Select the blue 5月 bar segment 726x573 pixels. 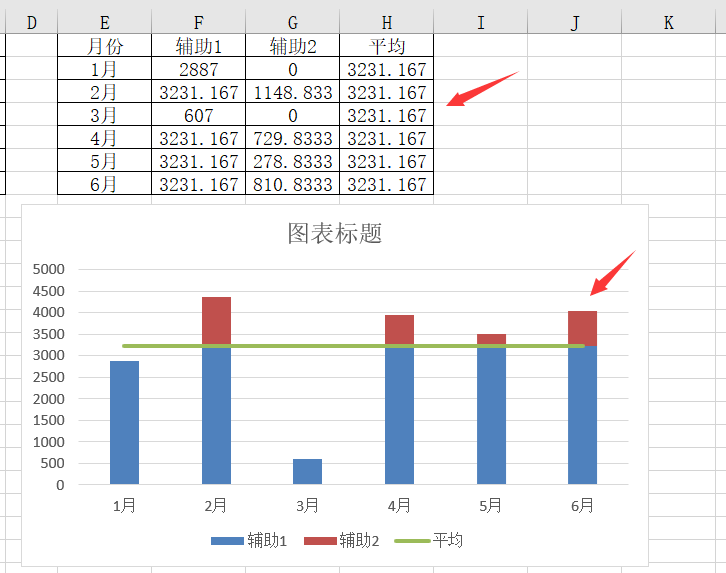491,416
